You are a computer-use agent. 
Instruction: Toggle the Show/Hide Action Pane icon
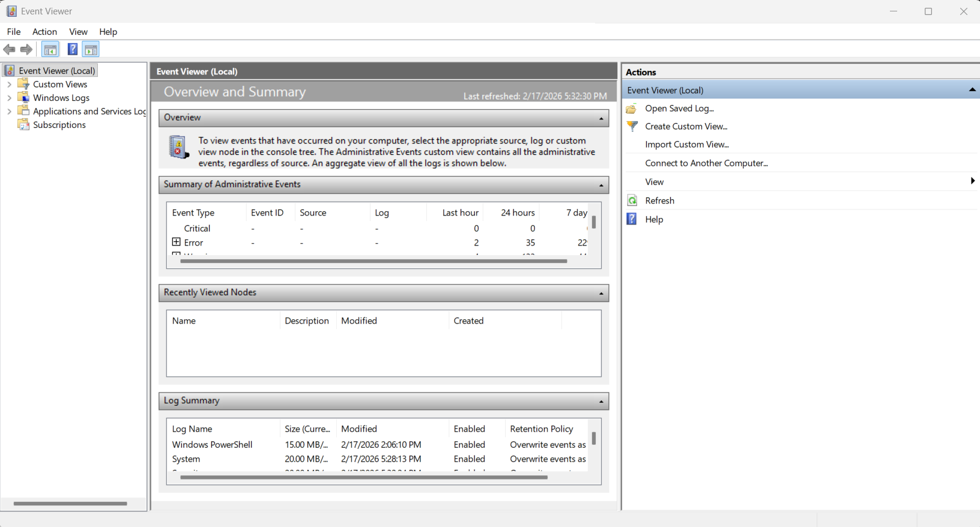[91, 50]
